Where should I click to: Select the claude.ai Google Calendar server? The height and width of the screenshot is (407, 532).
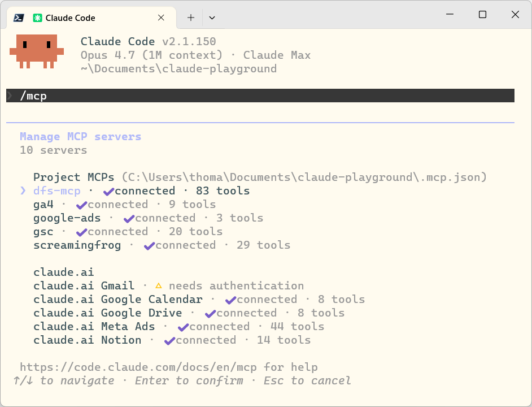[117, 299]
